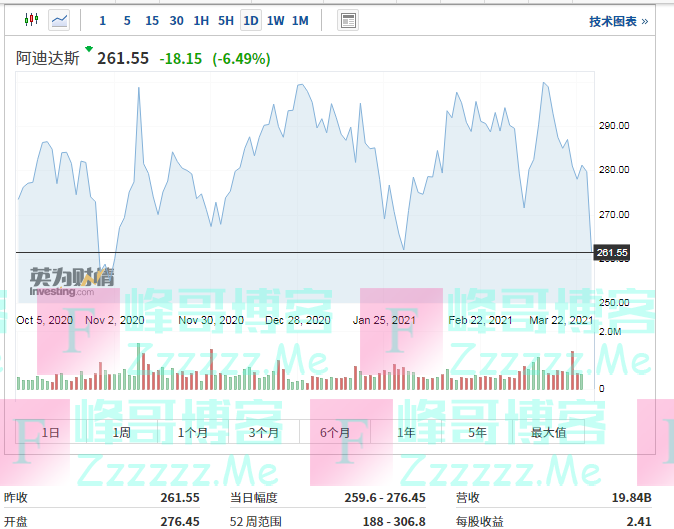
Task: Choose the 5H interval
Action: 226,21
